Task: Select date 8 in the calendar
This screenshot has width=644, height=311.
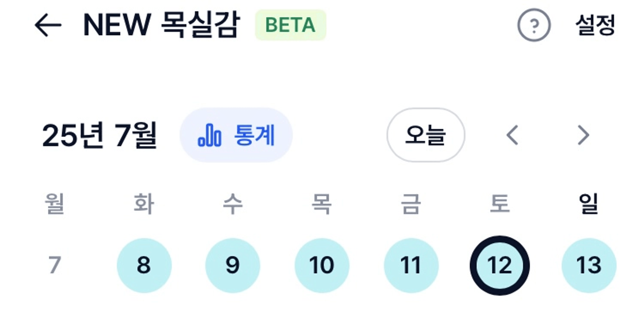Action: tap(144, 266)
